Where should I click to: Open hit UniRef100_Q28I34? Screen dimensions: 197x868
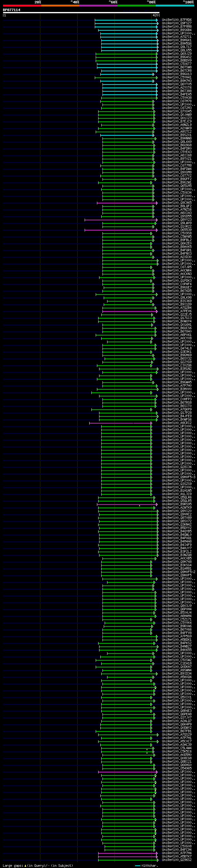177,467
